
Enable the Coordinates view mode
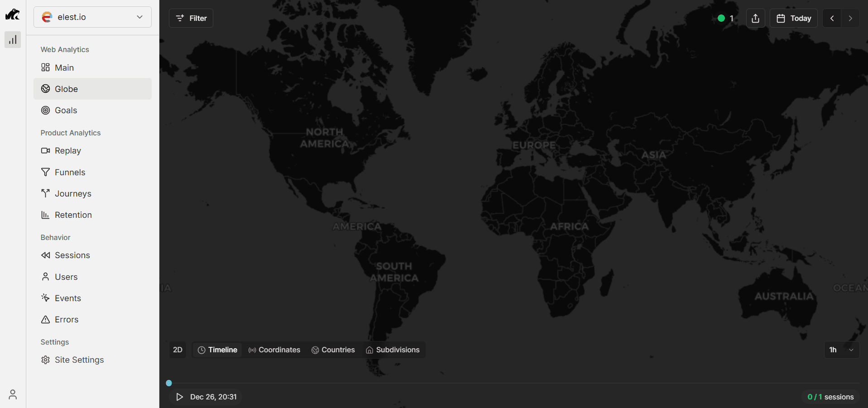click(x=274, y=350)
